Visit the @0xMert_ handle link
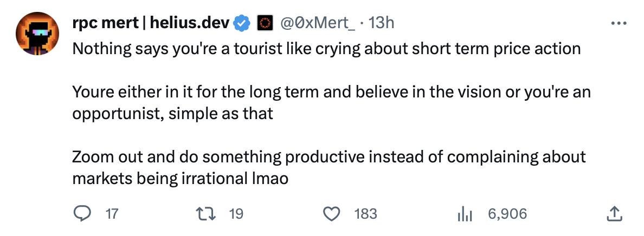 317,23
